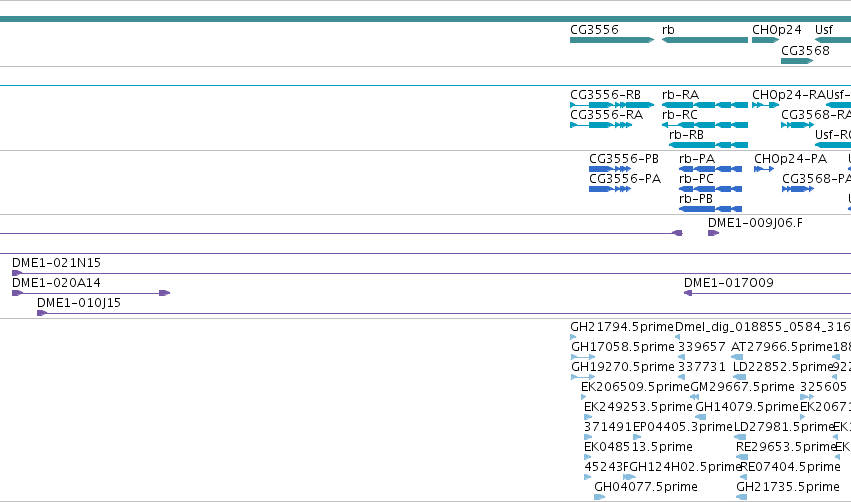The image size is (851, 502).
Task: Click EST EK048513.5prime
Action: click(x=588, y=456)
